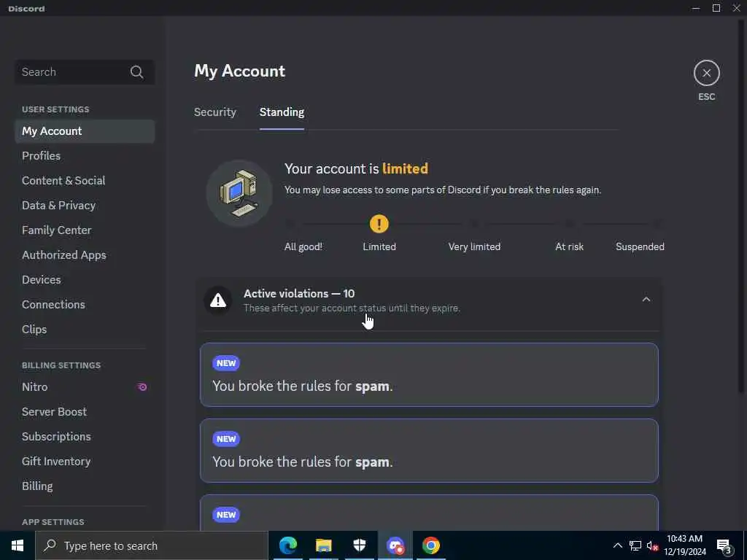Click the 'Active violations — 10' heading
Image resolution: width=747 pixels, height=560 pixels.
point(299,293)
